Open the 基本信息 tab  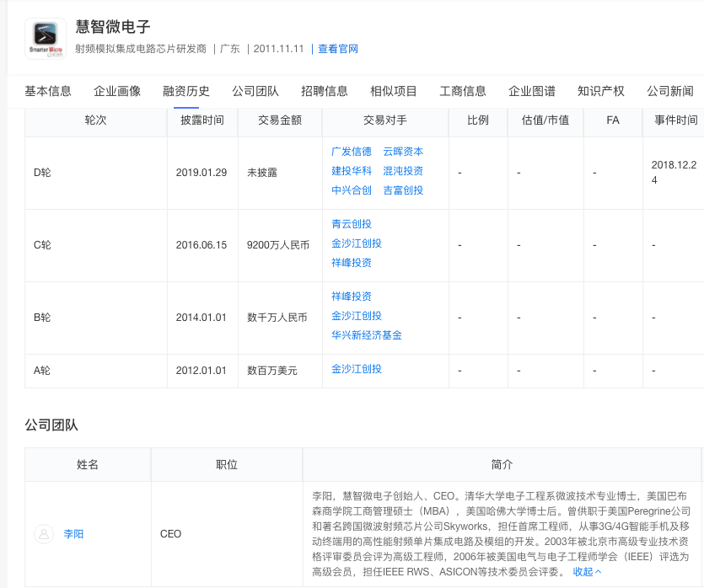pyautogui.click(x=48, y=91)
